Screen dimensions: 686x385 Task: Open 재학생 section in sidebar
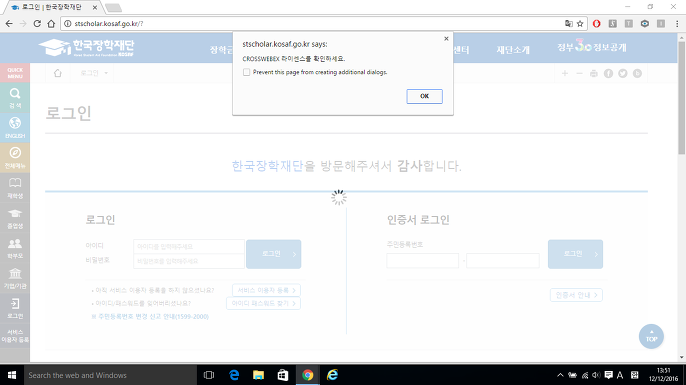[15, 188]
